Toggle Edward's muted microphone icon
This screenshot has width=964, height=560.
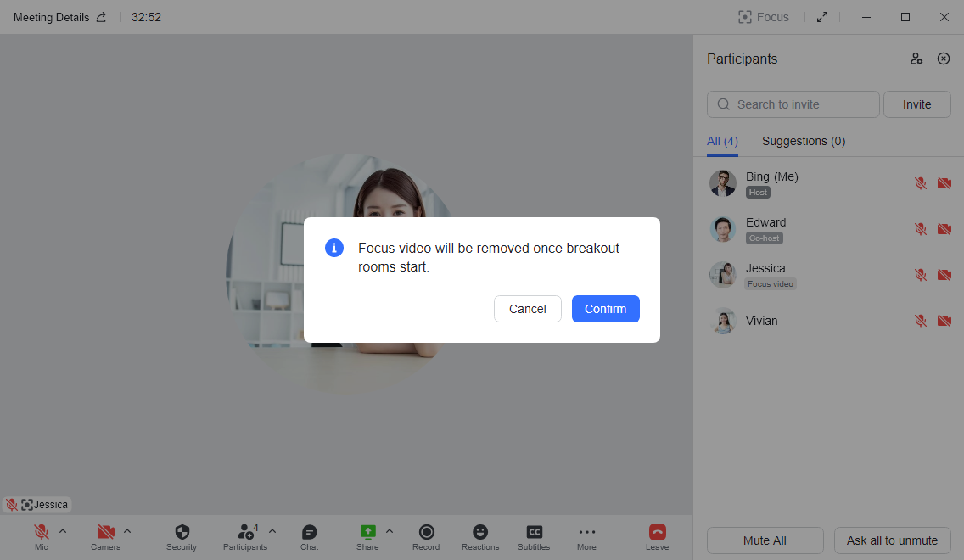[x=920, y=229]
